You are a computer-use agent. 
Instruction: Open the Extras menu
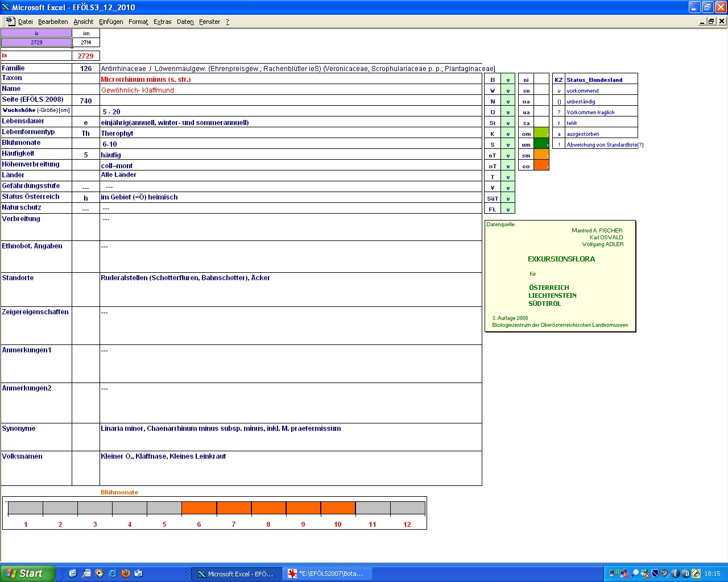pos(163,22)
